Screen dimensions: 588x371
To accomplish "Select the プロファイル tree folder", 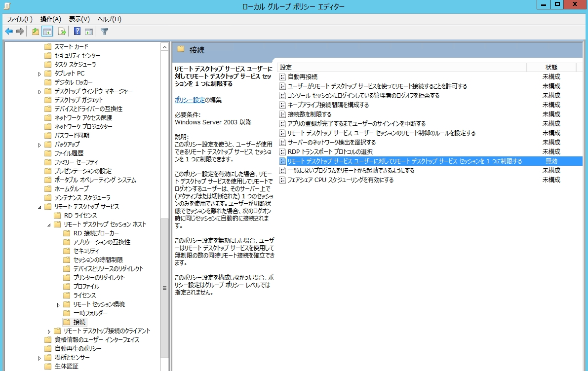I will pyautogui.click(x=86, y=287).
